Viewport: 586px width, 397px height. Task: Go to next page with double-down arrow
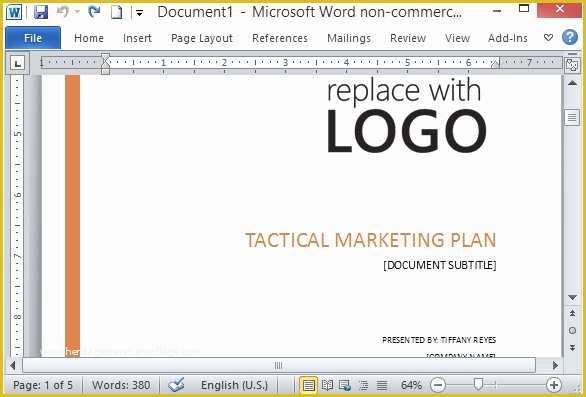[x=572, y=348]
